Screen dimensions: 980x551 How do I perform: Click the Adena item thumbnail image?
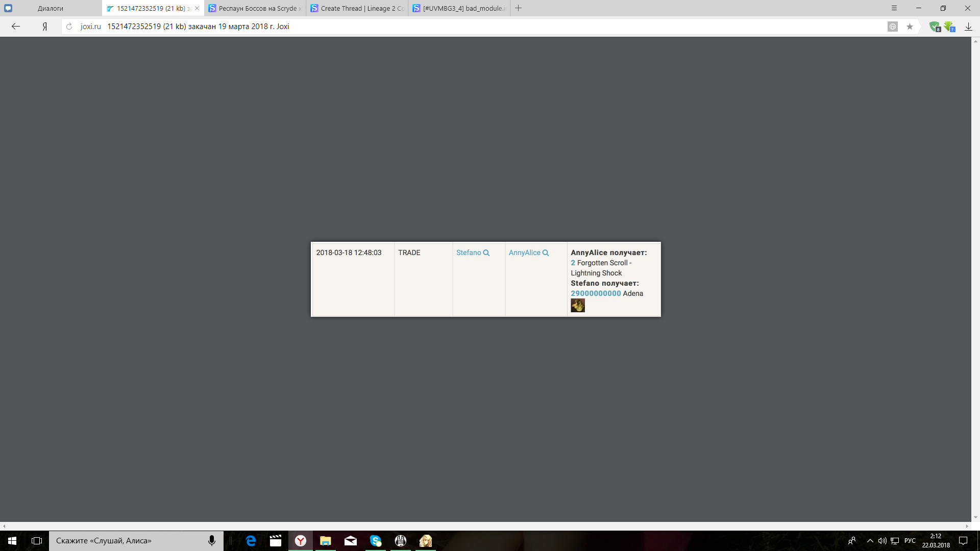(x=577, y=306)
